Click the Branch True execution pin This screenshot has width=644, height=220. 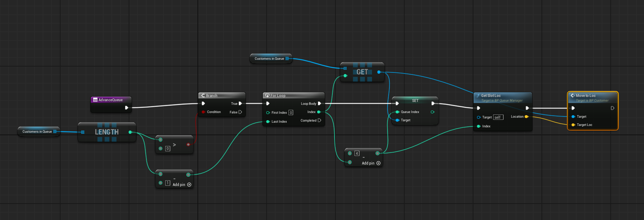click(x=240, y=103)
